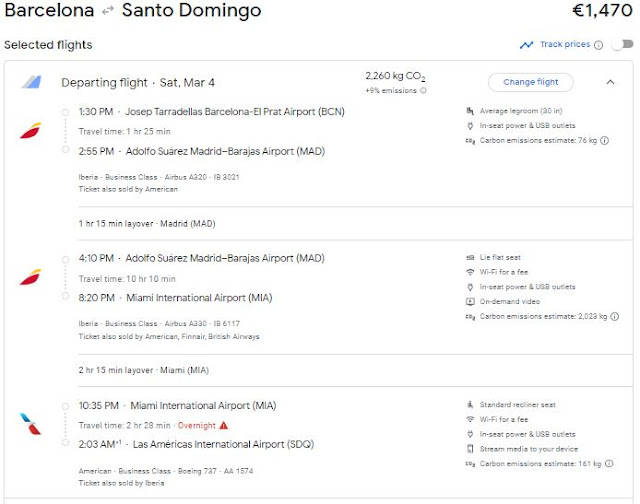This screenshot has height=504, width=640.
Task: Click the 76 kg emissions info icon
Action: (x=604, y=141)
